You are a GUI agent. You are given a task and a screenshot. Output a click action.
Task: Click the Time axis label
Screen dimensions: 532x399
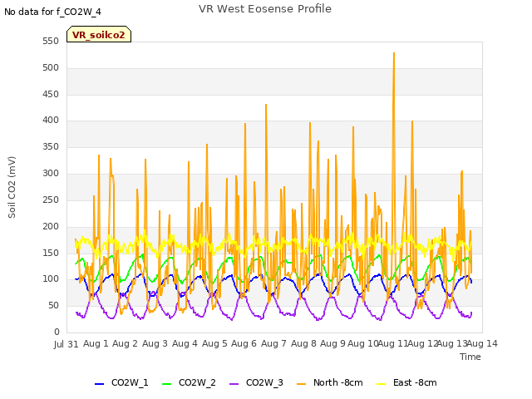[470, 357]
